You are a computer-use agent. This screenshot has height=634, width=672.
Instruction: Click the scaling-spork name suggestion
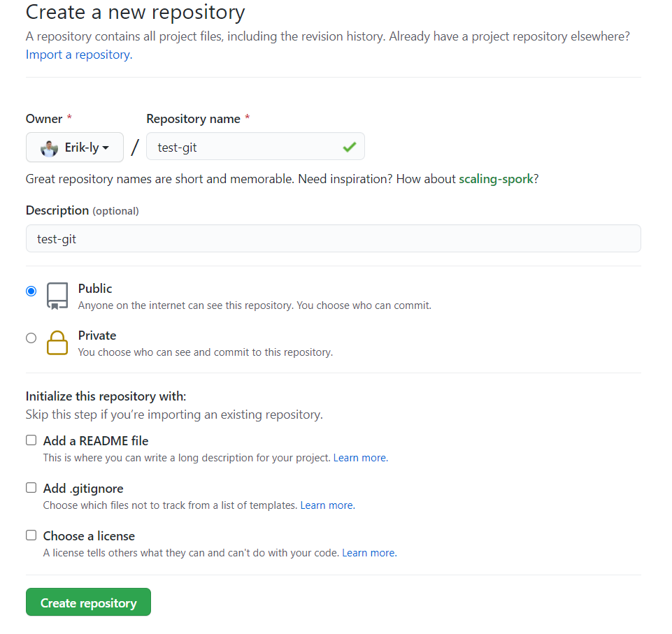pos(496,179)
